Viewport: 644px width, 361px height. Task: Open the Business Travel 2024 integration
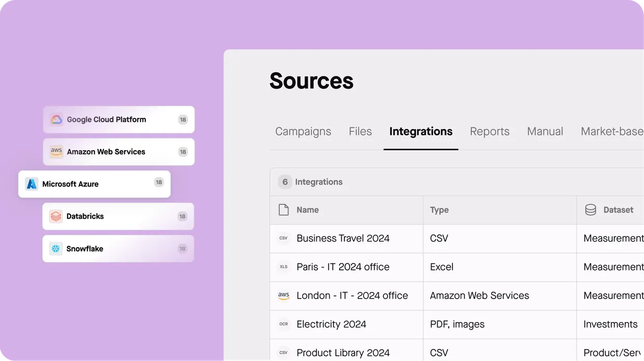pyautogui.click(x=343, y=238)
